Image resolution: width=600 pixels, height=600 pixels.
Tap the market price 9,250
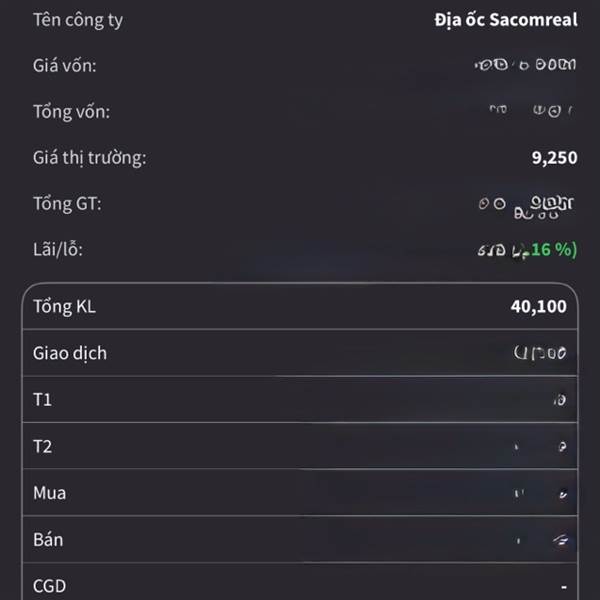pos(554,158)
